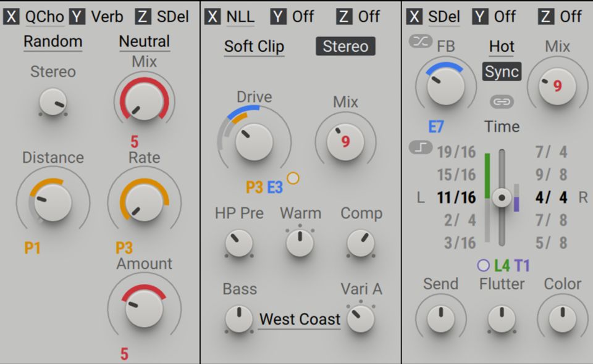This screenshot has height=364, width=593.
Task: Click the Z slot icon before SDel
Action: (143, 17)
